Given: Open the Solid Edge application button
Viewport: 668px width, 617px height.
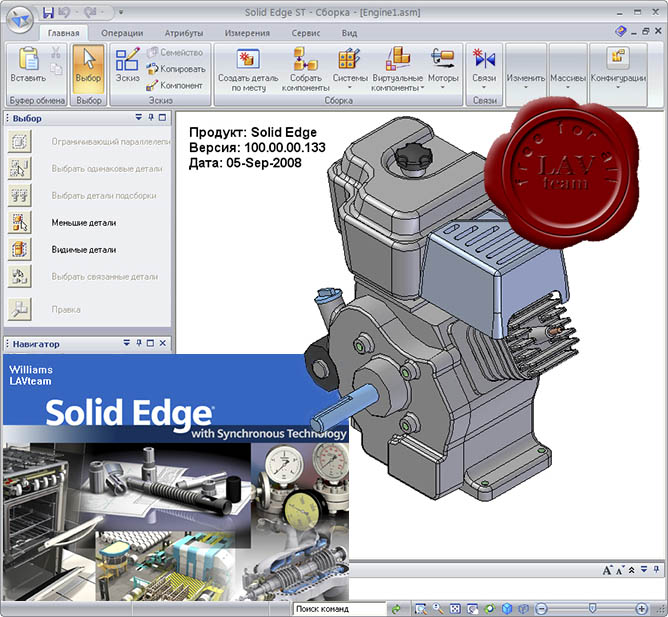Looking at the screenshot, I should 20,20.
